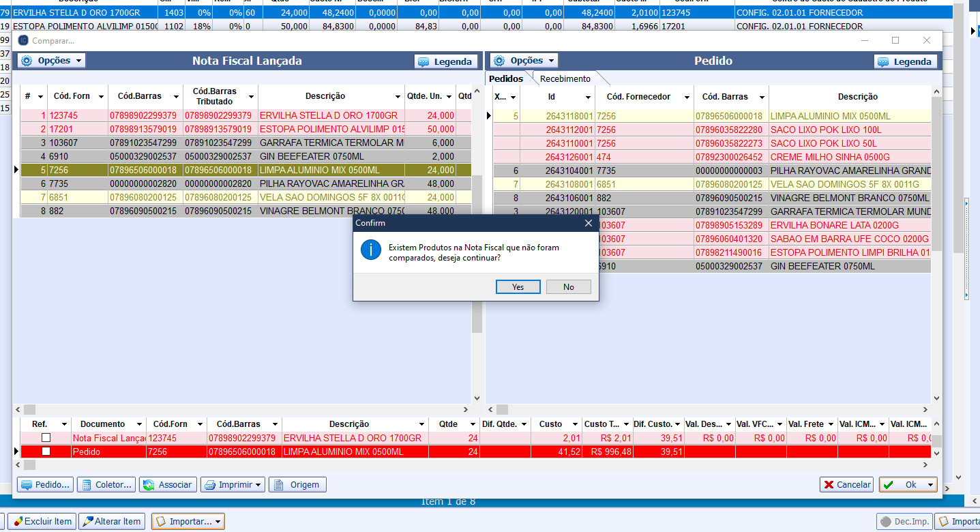Click the Alterar Item button
980x532 pixels.
tap(111, 522)
